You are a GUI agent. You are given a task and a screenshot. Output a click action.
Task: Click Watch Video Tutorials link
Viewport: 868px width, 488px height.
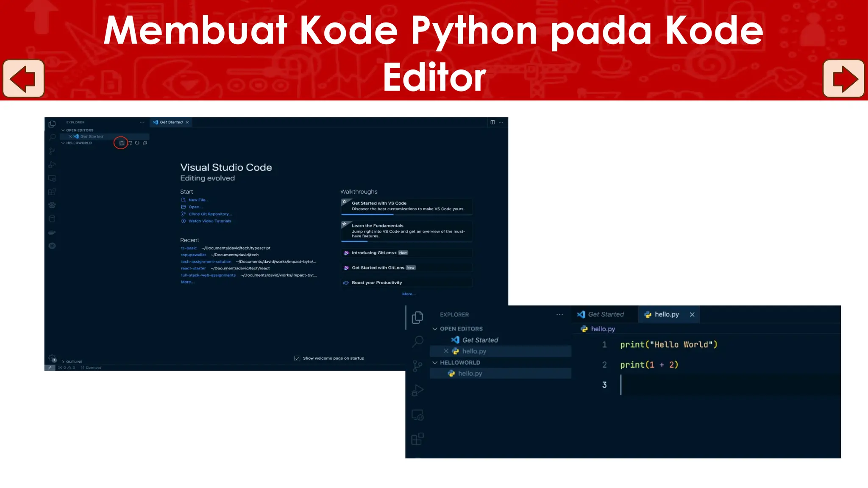[206, 221]
